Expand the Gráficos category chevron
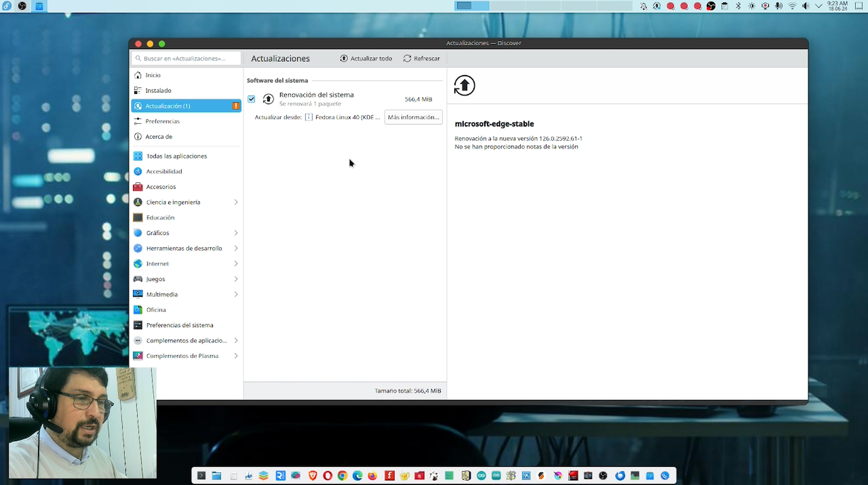Viewport: 868px width, 485px height. click(x=236, y=233)
